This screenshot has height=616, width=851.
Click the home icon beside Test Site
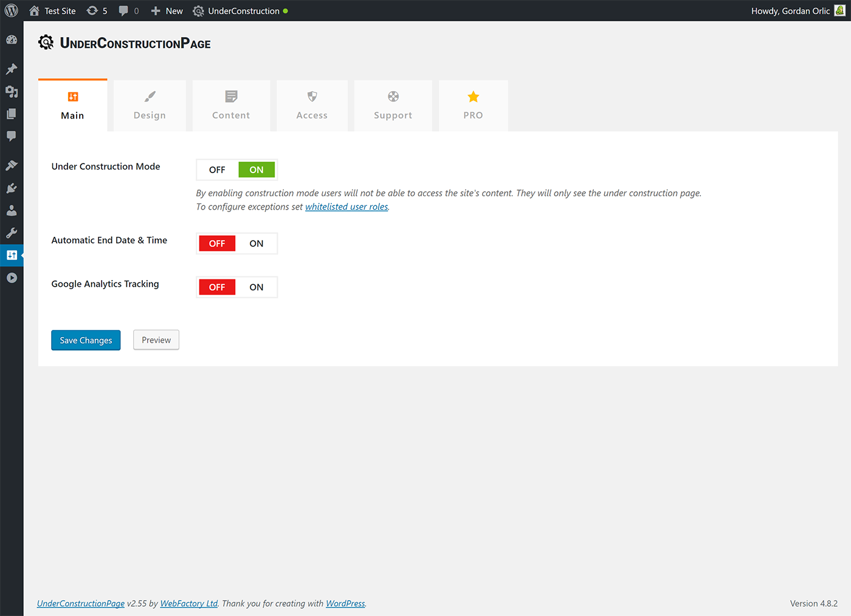(34, 11)
